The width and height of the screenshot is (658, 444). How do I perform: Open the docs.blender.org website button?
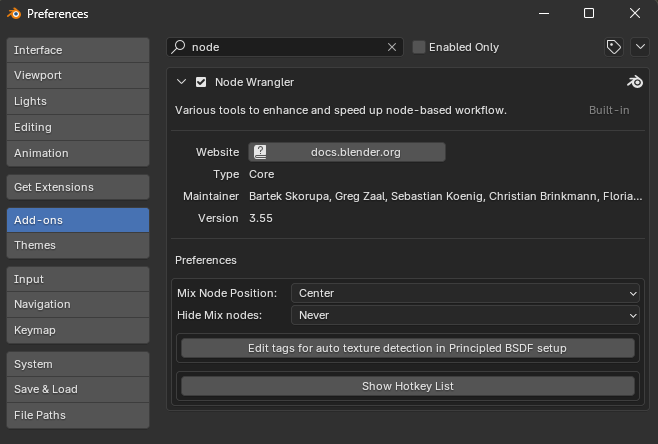click(x=347, y=152)
